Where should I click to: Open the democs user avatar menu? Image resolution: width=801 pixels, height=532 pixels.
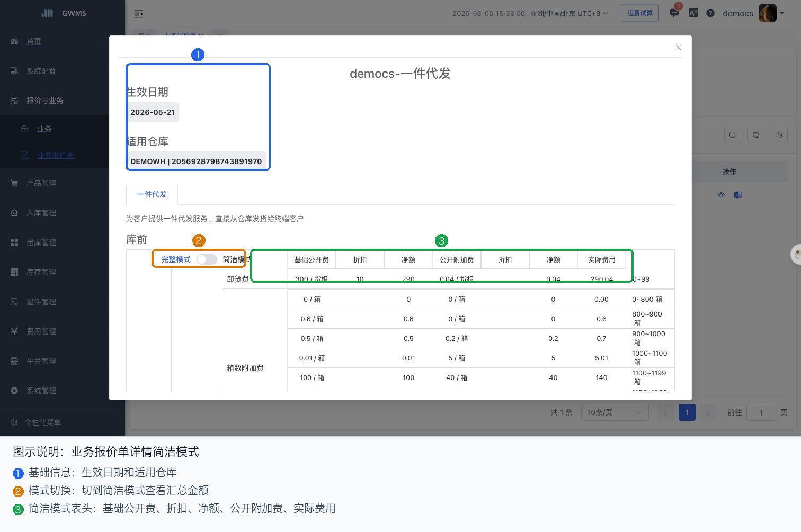click(768, 13)
